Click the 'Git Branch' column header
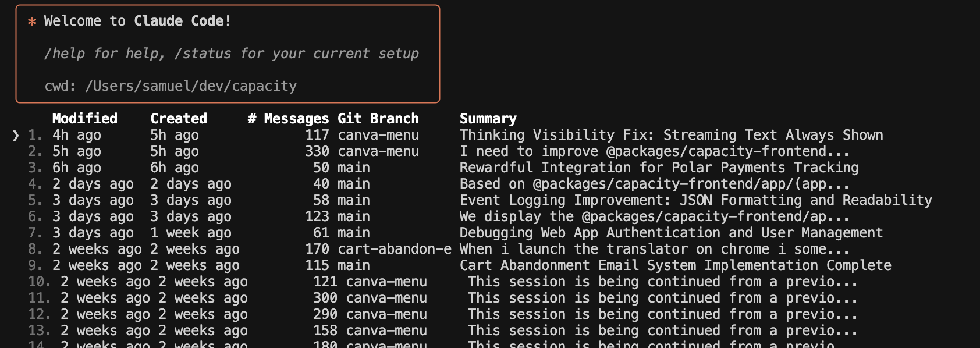Image resolution: width=980 pixels, height=348 pixels. pyautogui.click(x=378, y=119)
